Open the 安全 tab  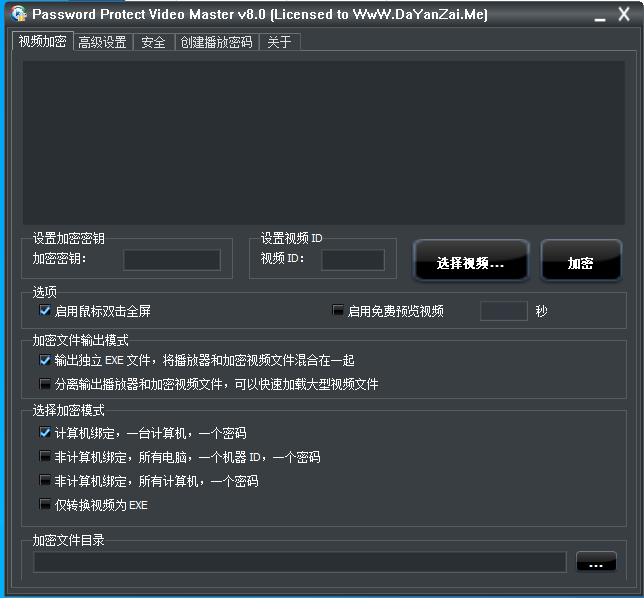pos(154,42)
